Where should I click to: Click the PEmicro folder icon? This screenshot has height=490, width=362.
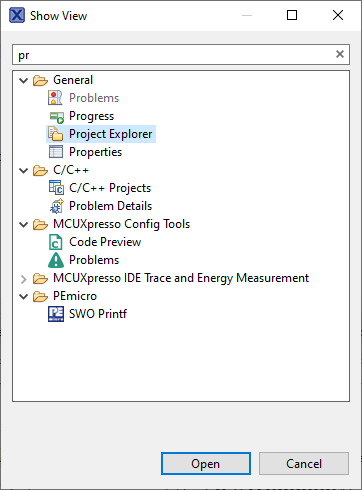tap(40, 296)
